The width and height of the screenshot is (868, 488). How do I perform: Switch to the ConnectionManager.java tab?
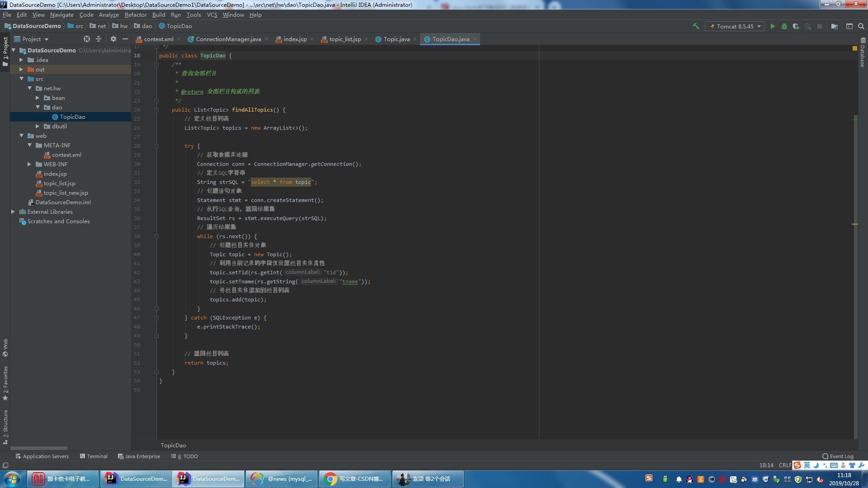pos(228,39)
